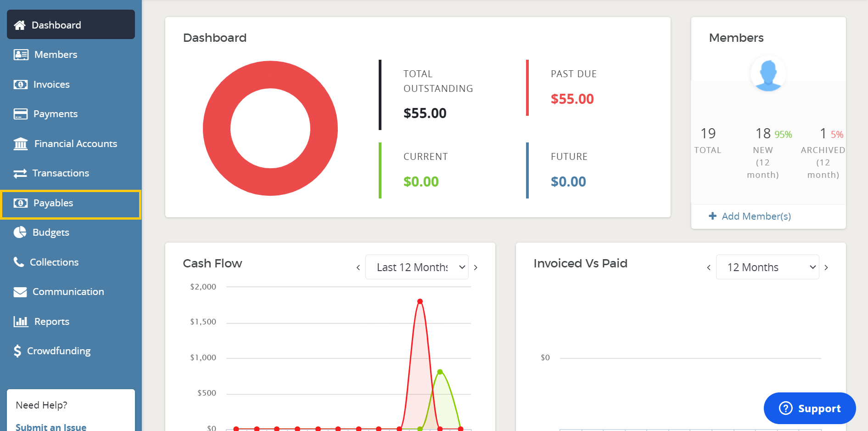Click the Reports bar chart icon
This screenshot has height=431, width=868.
tap(21, 321)
